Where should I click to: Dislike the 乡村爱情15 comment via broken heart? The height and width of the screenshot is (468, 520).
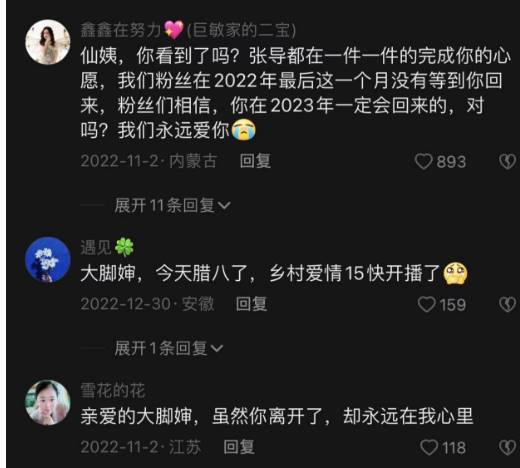click(507, 305)
